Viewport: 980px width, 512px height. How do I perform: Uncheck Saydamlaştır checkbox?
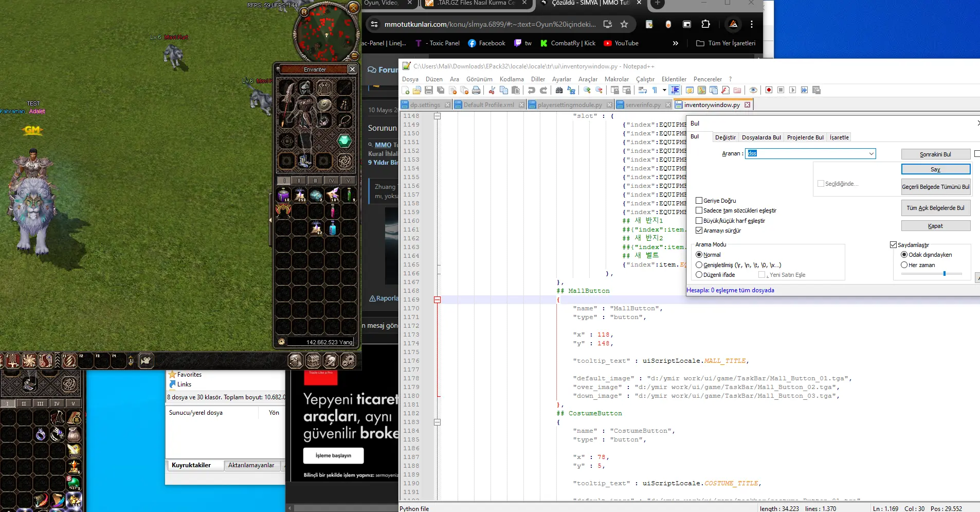tap(893, 245)
